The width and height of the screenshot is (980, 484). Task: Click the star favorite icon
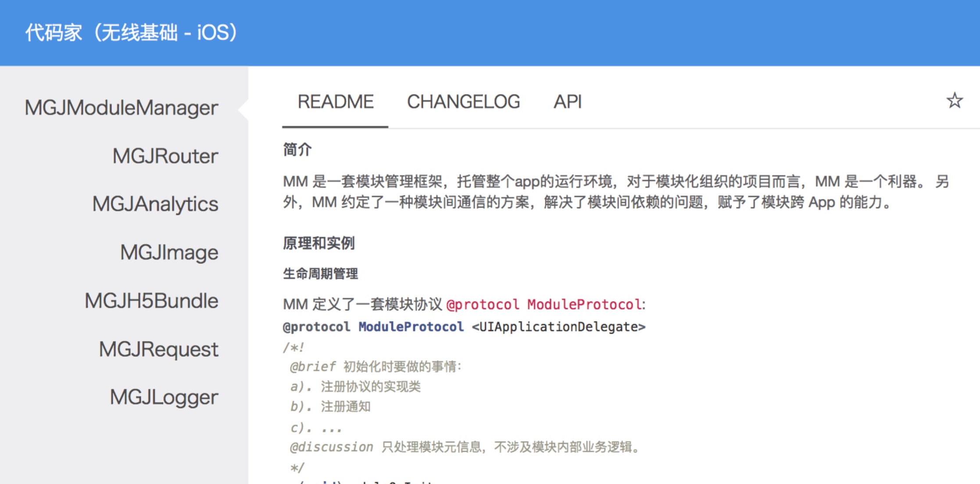[954, 101]
